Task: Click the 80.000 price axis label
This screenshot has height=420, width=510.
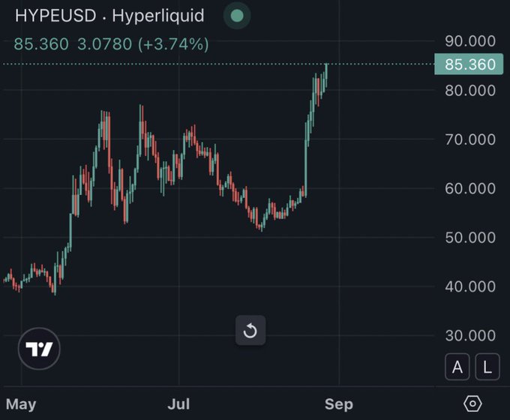Action: click(x=470, y=90)
